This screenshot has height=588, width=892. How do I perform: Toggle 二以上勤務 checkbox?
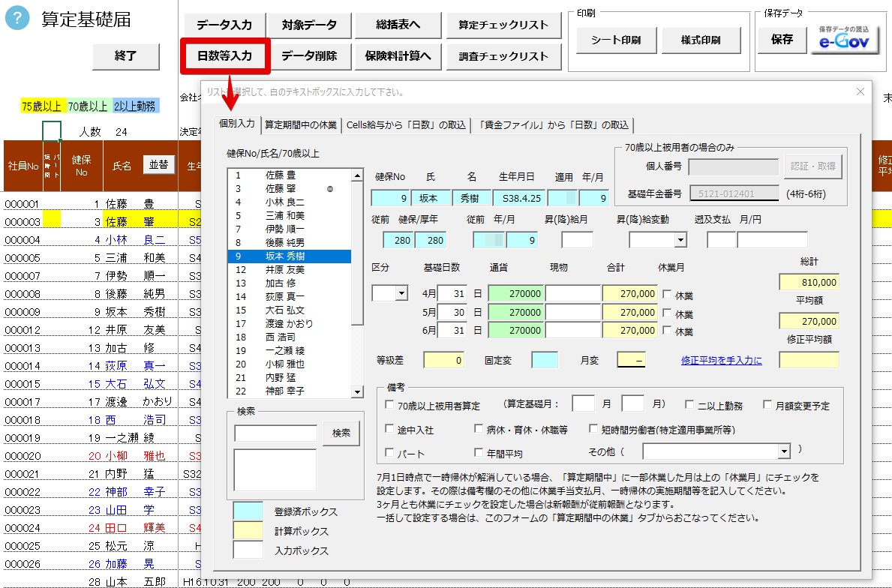[689, 405]
